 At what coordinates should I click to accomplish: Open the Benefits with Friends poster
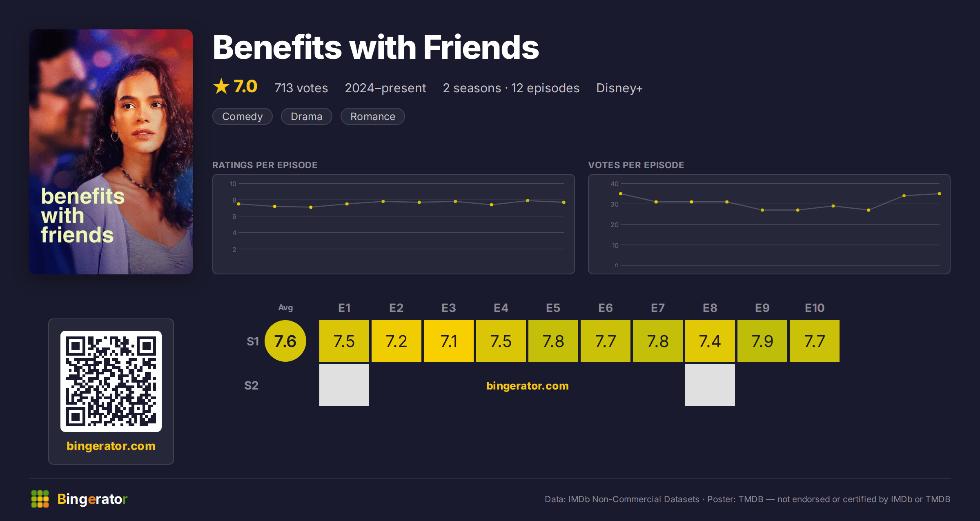pyautogui.click(x=111, y=152)
